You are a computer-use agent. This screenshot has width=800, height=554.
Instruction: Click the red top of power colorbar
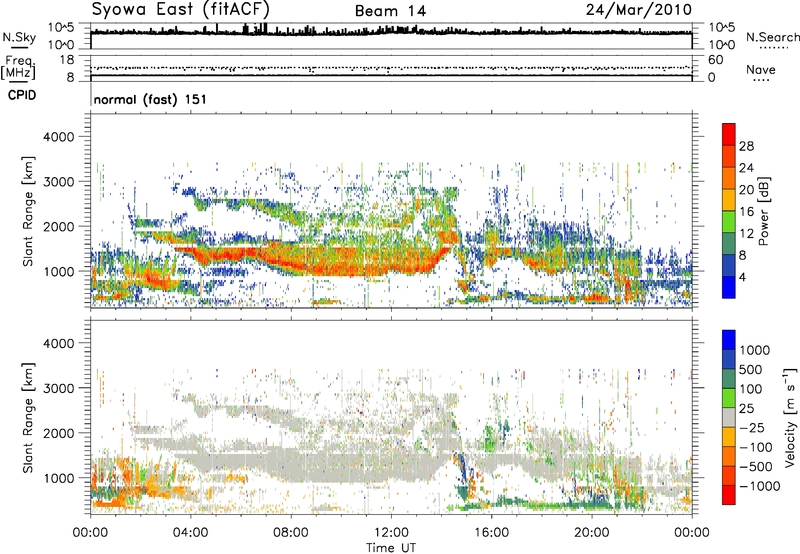[x=729, y=134]
